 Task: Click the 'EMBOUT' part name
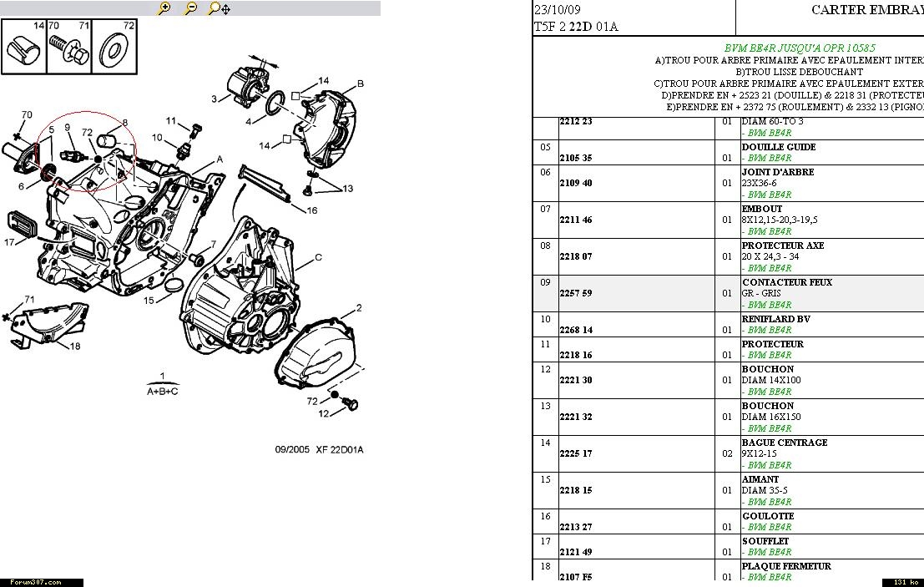pos(762,209)
